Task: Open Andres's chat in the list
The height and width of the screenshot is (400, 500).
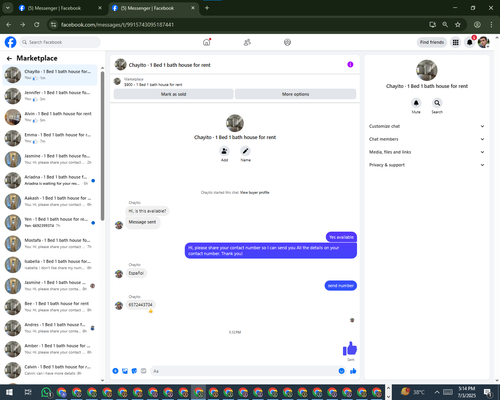Action: 50,328
